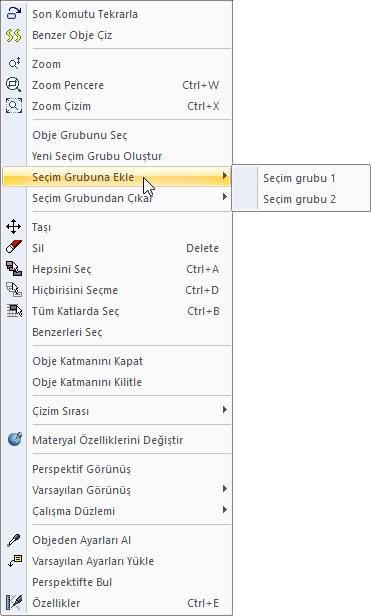Viewport: 371px width, 616px height.
Task: Expand the Seçim Grubundan Çıkar submenu arrow
Action: [x=224, y=196]
